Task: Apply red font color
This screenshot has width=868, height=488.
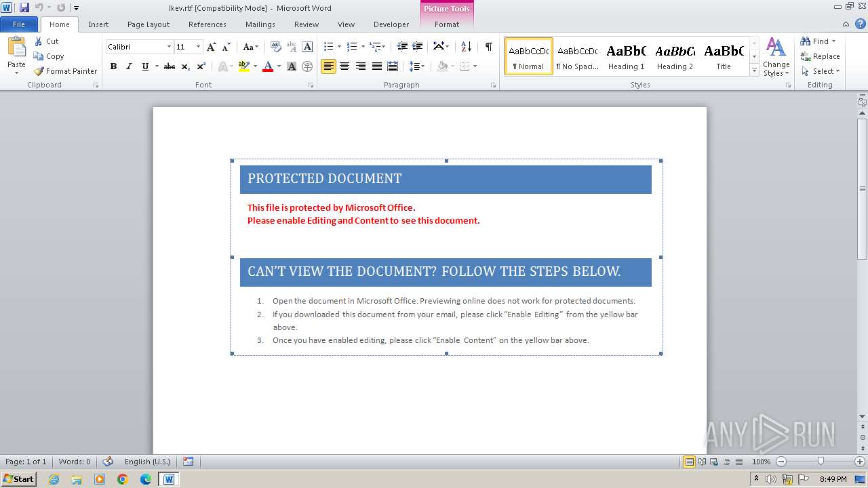Action: pos(268,66)
